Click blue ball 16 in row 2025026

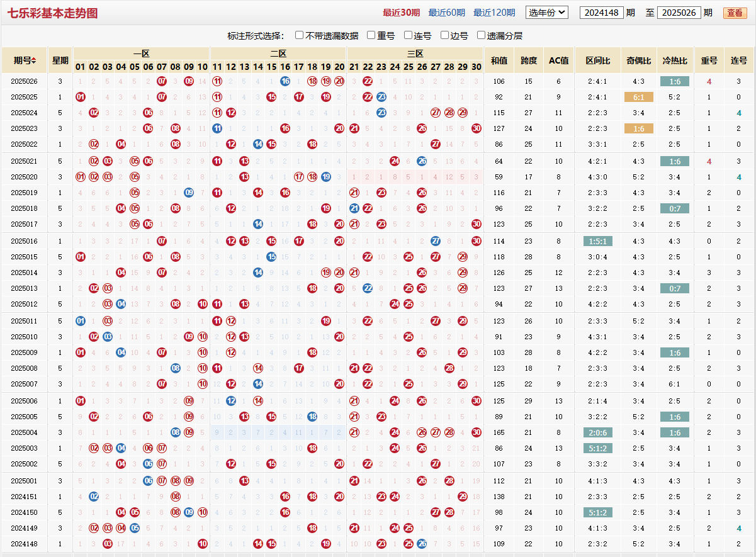click(x=285, y=81)
